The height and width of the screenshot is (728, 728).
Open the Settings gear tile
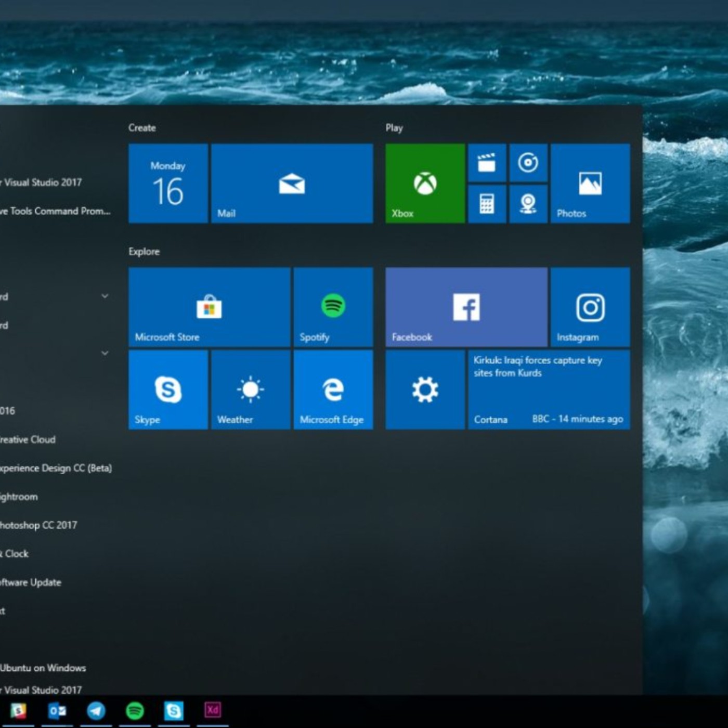[x=425, y=389]
